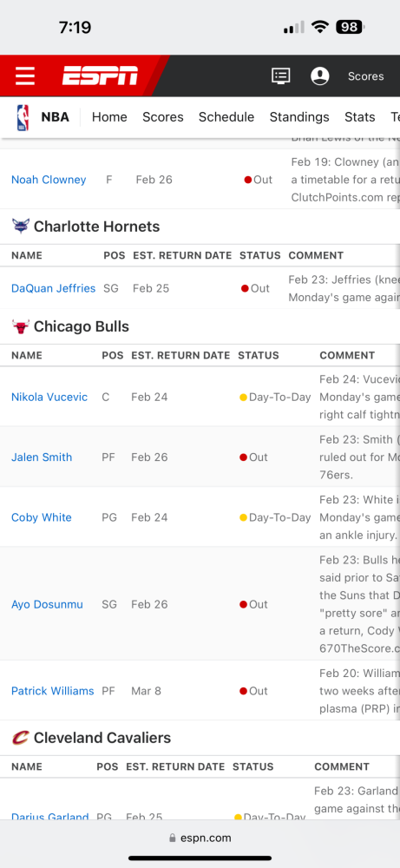The height and width of the screenshot is (868, 400).
Task: Open the Scores panel in header
Action: tap(365, 76)
